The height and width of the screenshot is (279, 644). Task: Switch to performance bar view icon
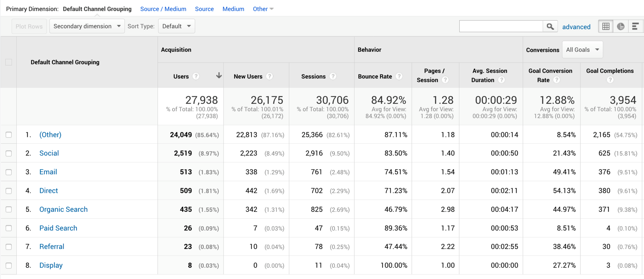(635, 27)
